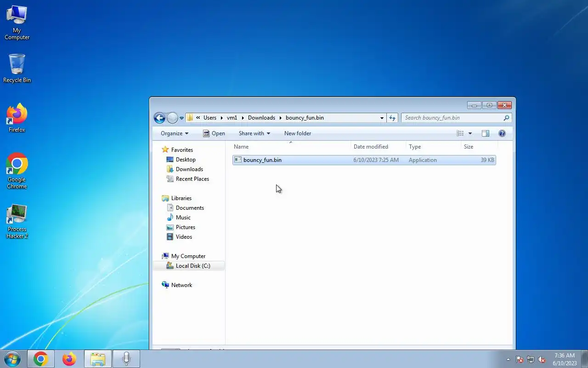Select the bouncy_fun.bin file row
Screen dimensions: 588x368
click(x=364, y=160)
